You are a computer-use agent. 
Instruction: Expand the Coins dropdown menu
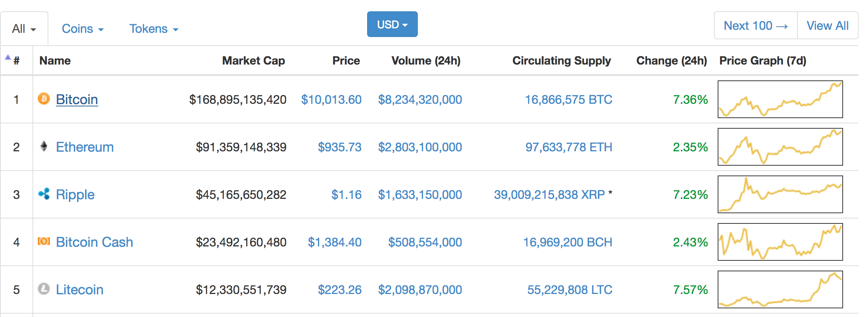pos(82,29)
